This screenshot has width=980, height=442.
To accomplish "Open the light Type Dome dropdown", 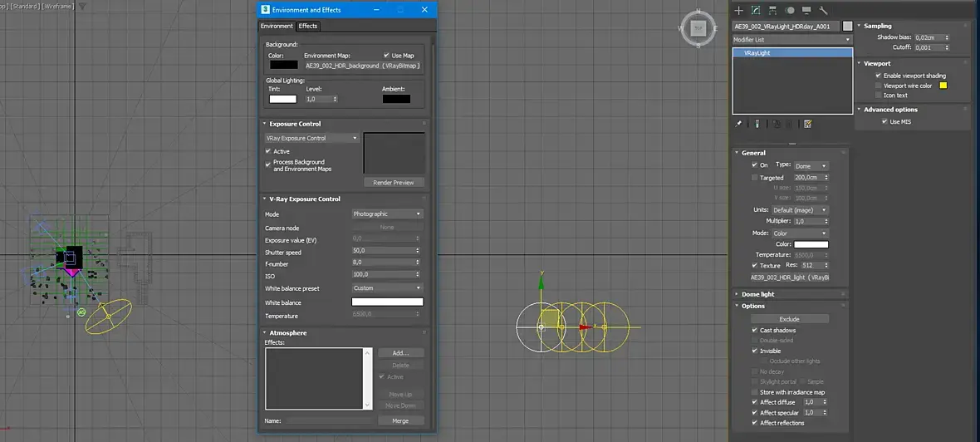I will [x=811, y=165].
